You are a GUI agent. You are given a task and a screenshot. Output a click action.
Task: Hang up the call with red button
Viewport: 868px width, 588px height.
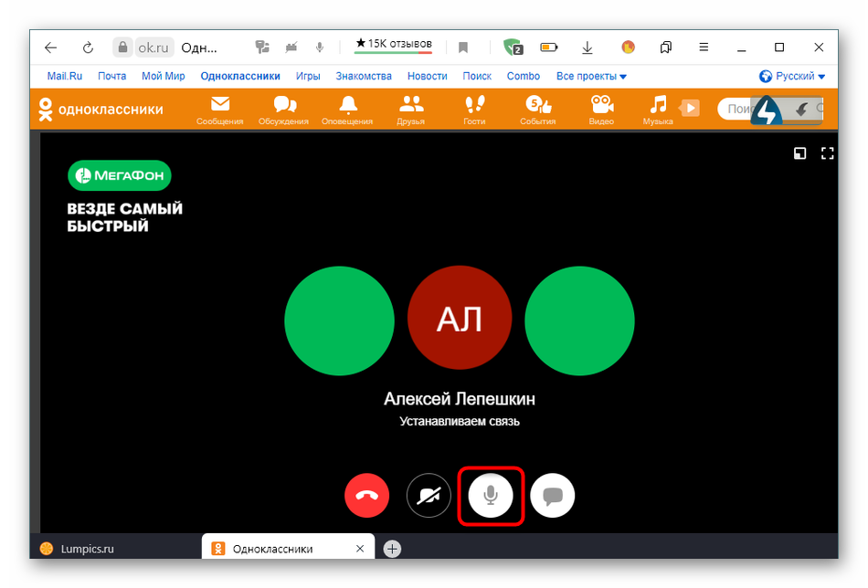point(367,497)
